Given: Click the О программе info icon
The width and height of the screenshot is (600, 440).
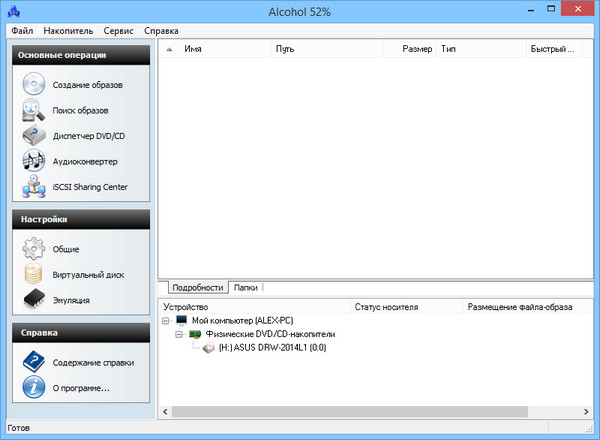Looking at the screenshot, I should [34, 387].
